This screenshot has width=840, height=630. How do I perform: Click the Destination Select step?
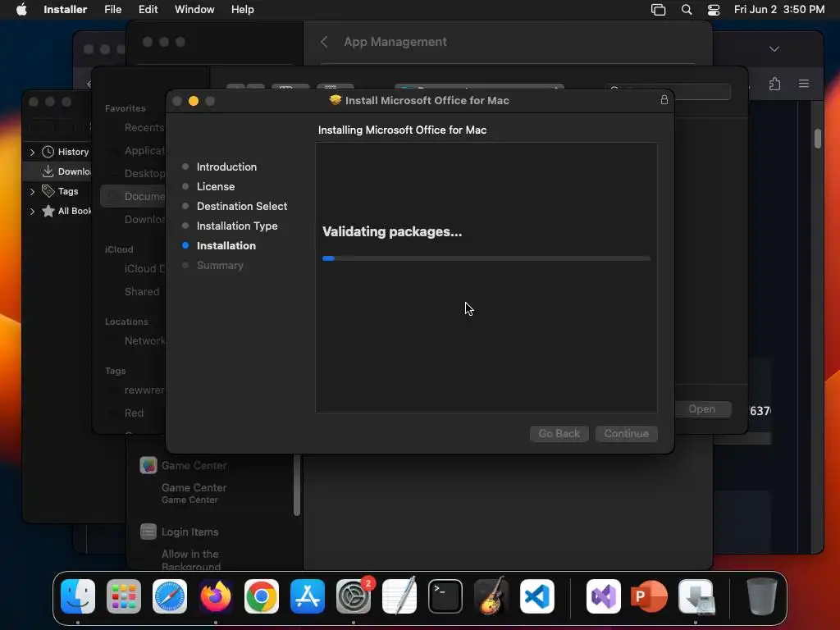tap(242, 206)
